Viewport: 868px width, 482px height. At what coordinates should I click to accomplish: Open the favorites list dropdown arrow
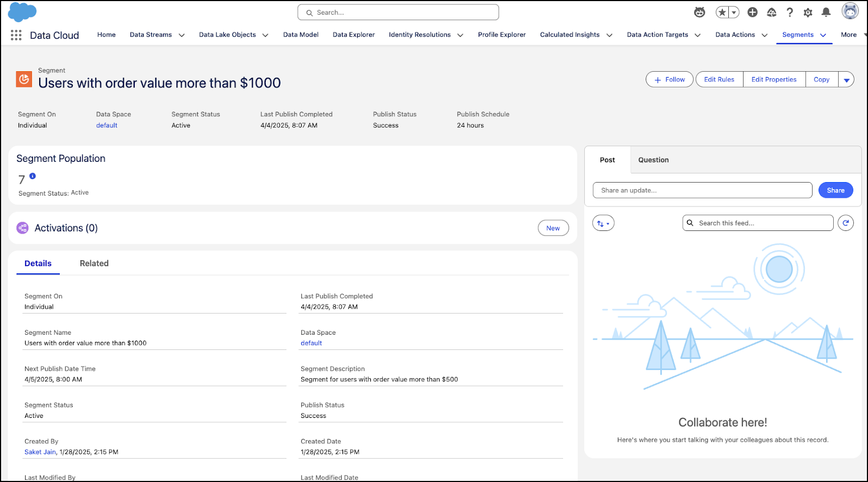(x=734, y=12)
